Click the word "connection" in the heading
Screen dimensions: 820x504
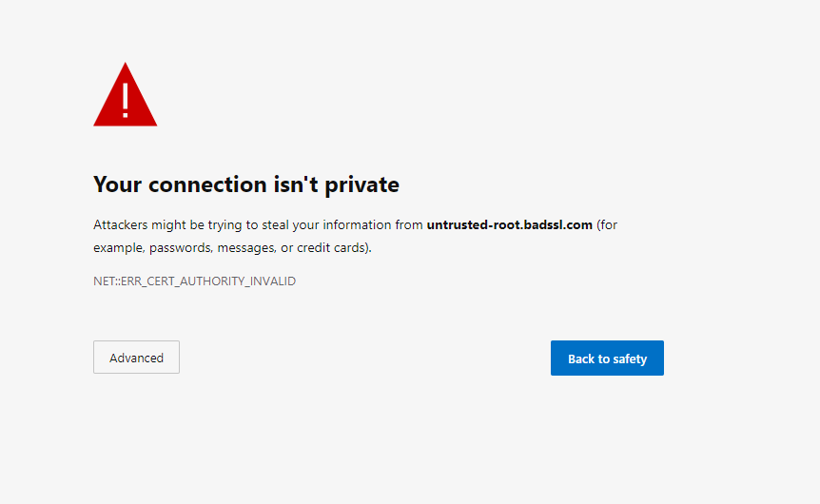207,184
